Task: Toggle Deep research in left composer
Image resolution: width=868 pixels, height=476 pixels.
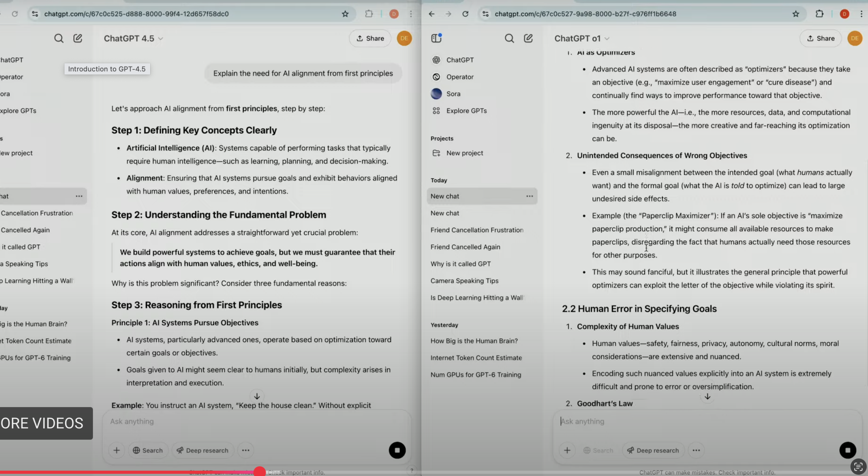Action: [x=203, y=450]
